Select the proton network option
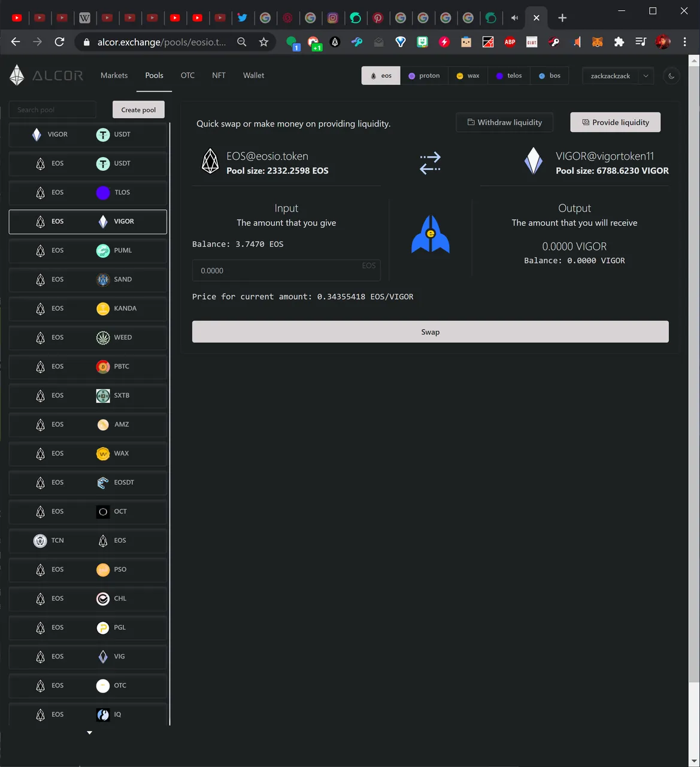 [x=424, y=76]
